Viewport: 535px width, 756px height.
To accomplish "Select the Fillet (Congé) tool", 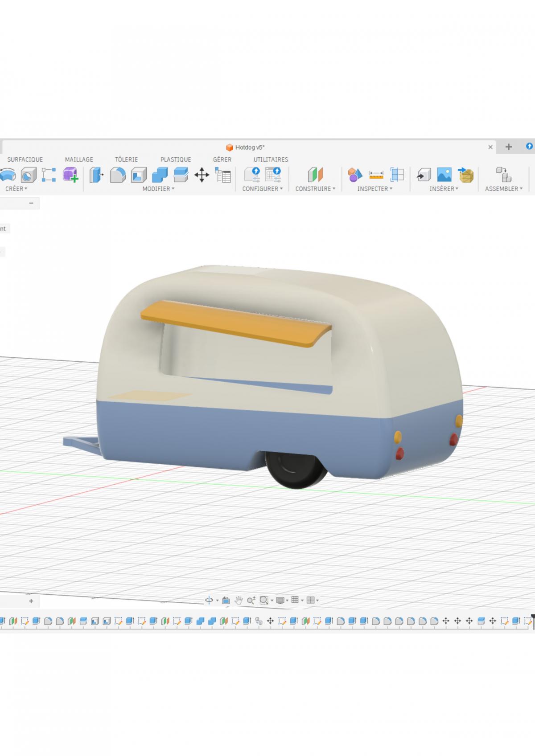I will click(118, 175).
